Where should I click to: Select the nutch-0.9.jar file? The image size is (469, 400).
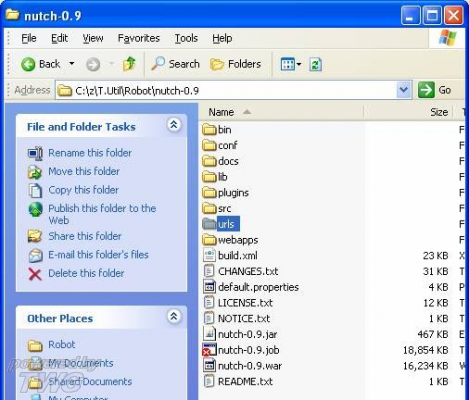pyautogui.click(x=240, y=334)
